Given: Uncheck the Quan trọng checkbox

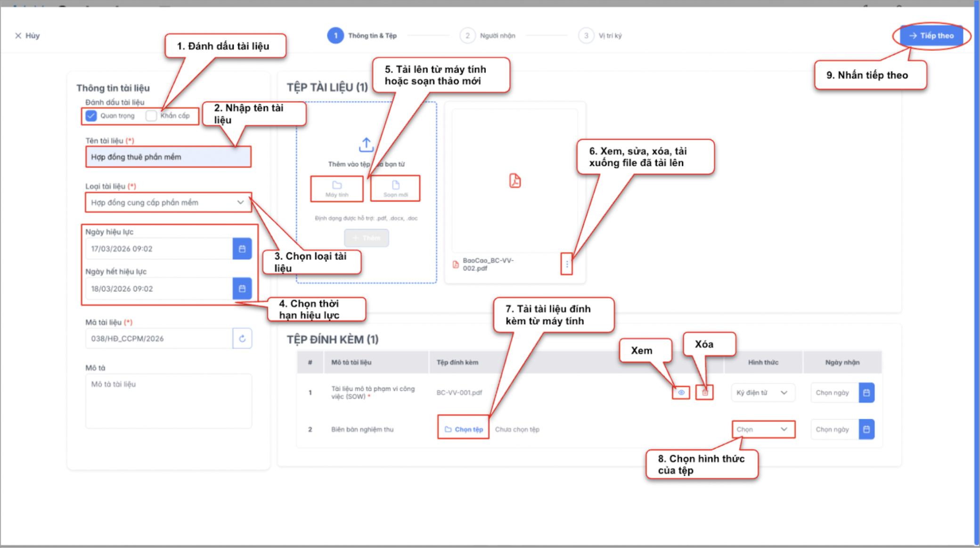Looking at the screenshot, I should coord(91,116).
